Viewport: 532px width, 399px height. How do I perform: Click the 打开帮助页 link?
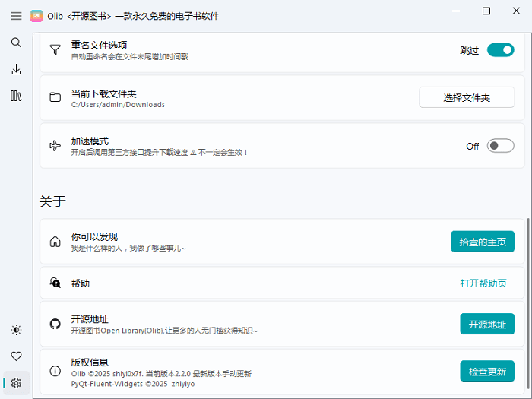coord(483,283)
